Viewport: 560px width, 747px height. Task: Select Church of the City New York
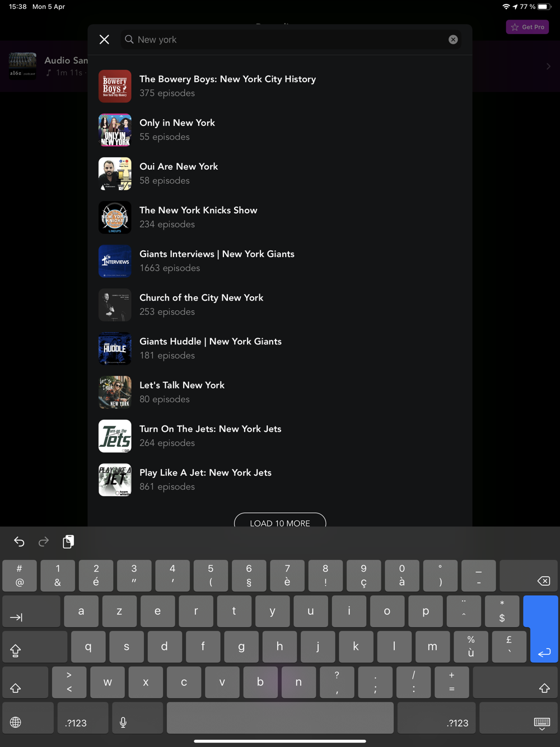(280, 305)
